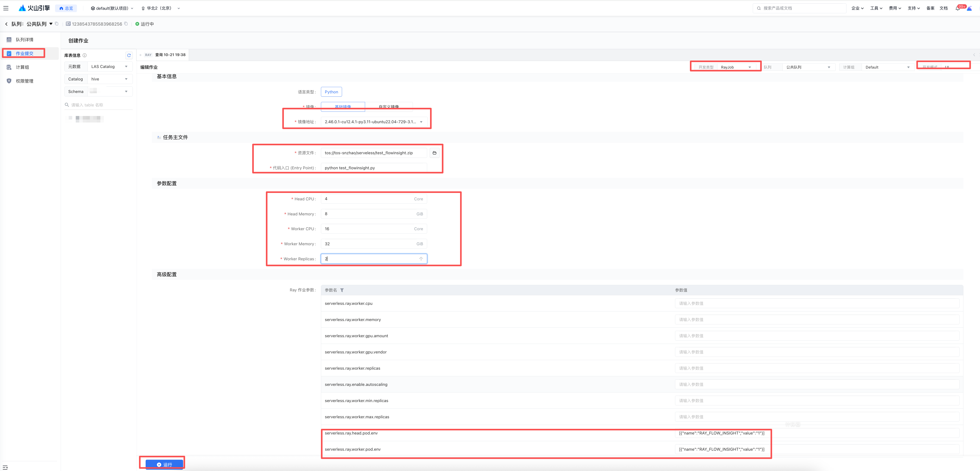Viewport: 980px width, 471px height.
Task: Open the notification bell icon
Action: (x=957, y=8)
